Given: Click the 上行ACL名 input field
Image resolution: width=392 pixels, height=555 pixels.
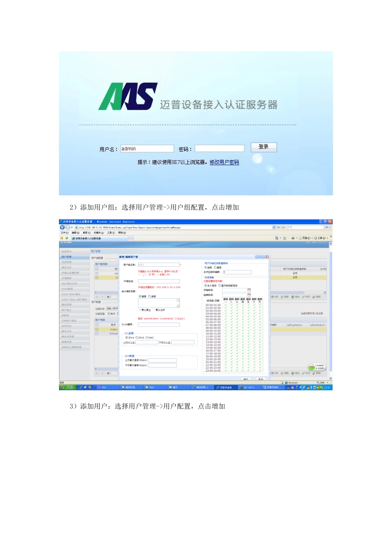Looking at the screenshot, I should click(x=146, y=342).
